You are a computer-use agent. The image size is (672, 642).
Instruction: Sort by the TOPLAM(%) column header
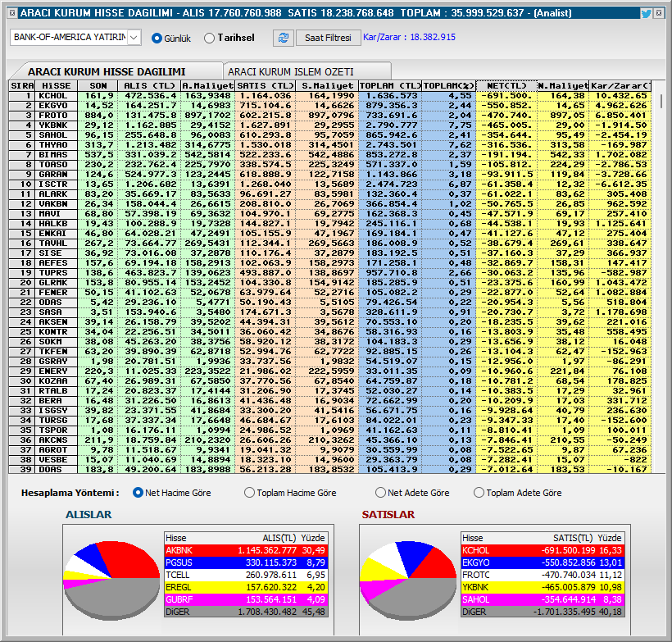(449, 86)
